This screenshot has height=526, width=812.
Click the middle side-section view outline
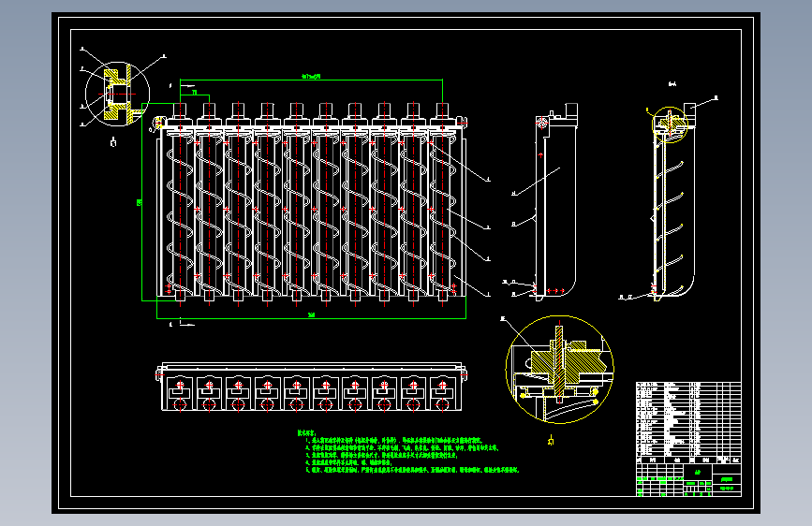coord(556,202)
